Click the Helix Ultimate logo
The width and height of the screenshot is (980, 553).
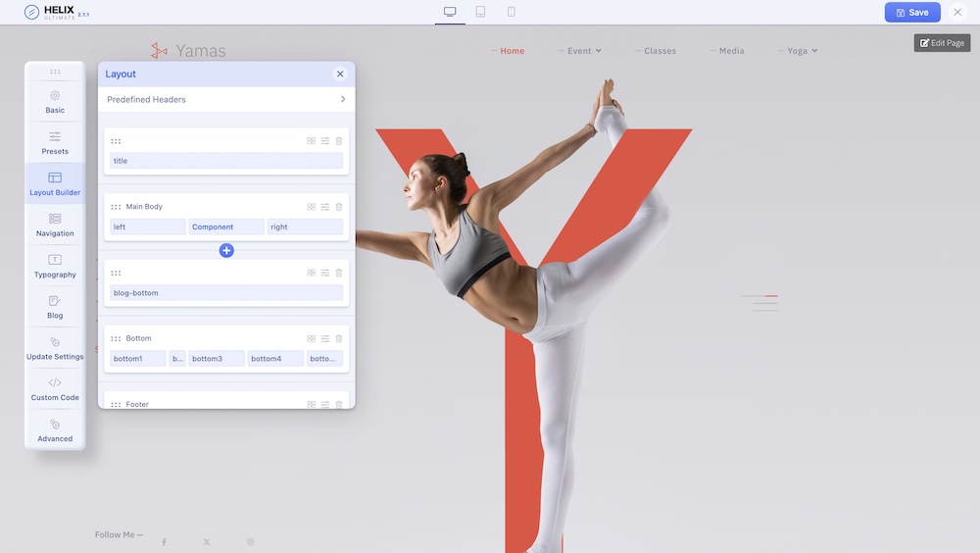[56, 12]
